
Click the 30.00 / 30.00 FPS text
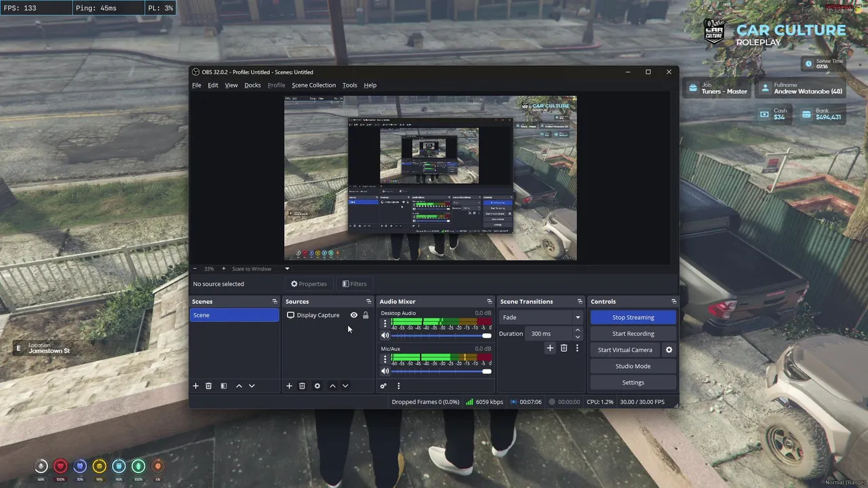pos(642,402)
